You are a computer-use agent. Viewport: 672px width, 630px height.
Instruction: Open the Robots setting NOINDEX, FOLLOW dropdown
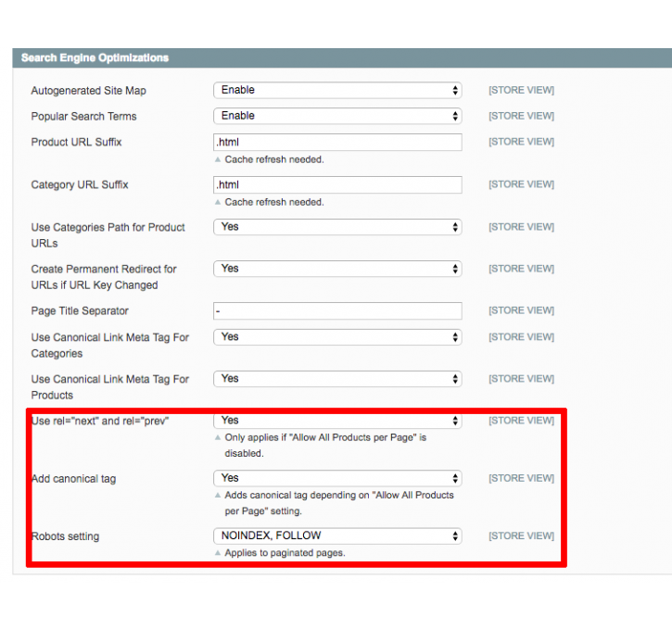click(x=337, y=535)
